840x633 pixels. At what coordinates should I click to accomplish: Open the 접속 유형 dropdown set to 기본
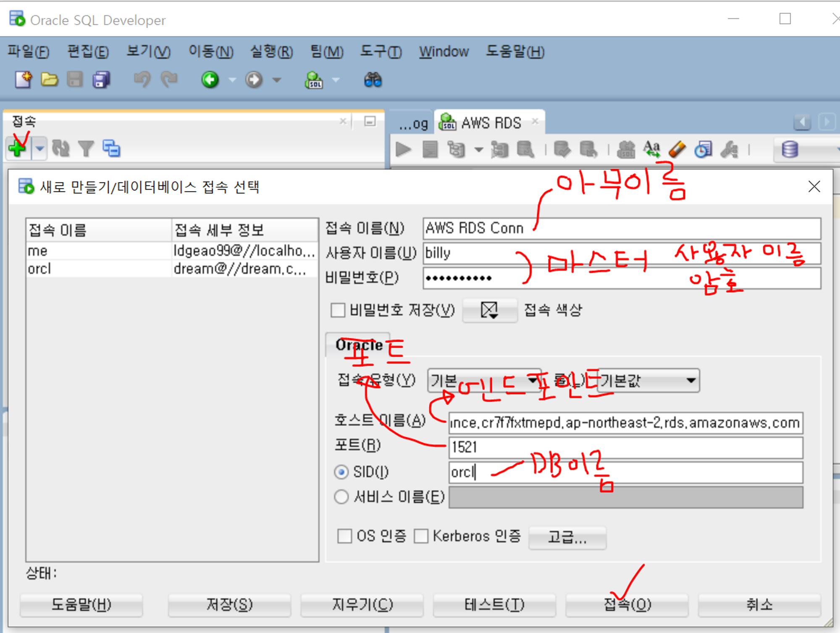(x=484, y=380)
